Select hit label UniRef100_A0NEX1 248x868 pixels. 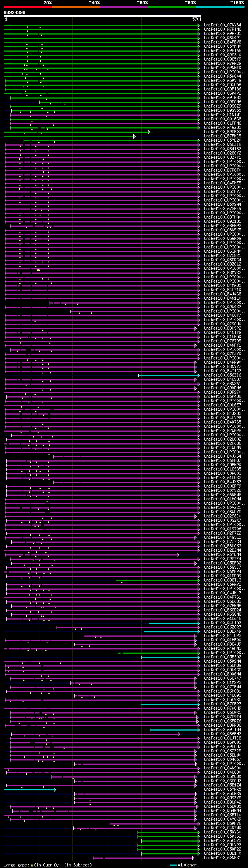pos(222,858)
